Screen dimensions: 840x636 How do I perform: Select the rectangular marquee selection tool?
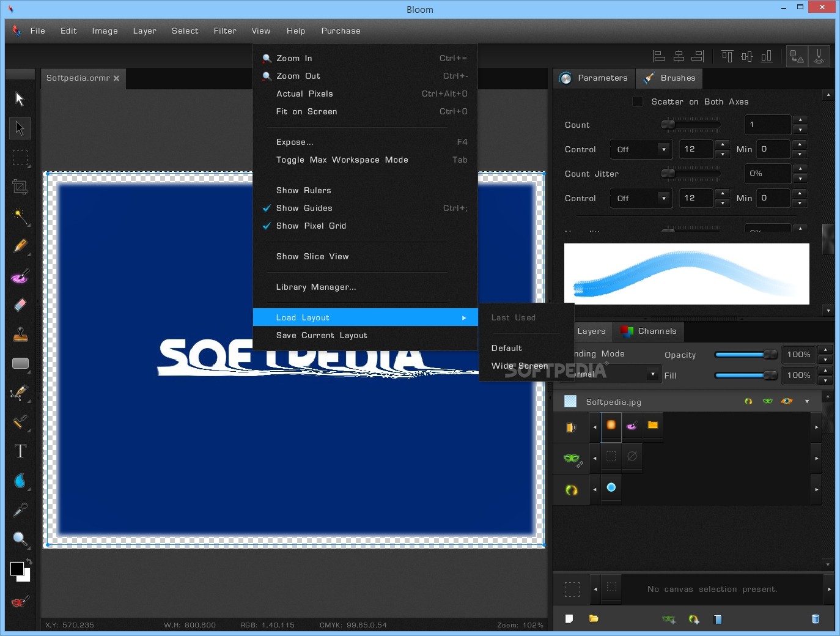pyautogui.click(x=20, y=158)
